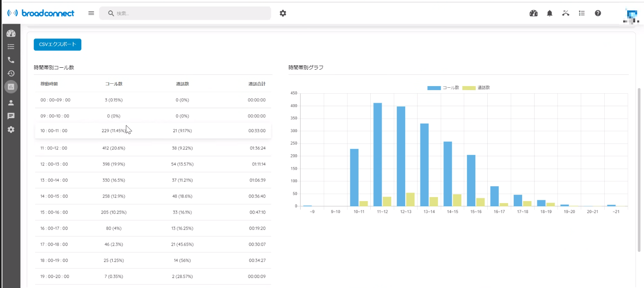Toggle the コール数 legend in chart
644x288 pixels.
443,88
